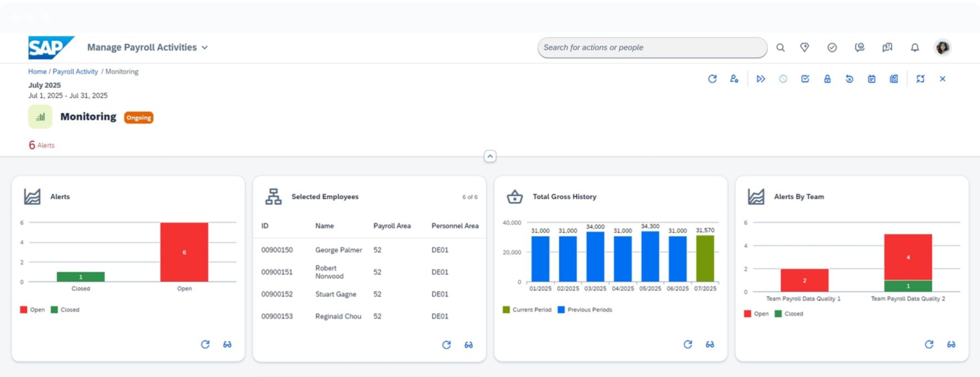Click the search for actions or people field
This screenshot has height=377, width=980.
[x=651, y=48]
